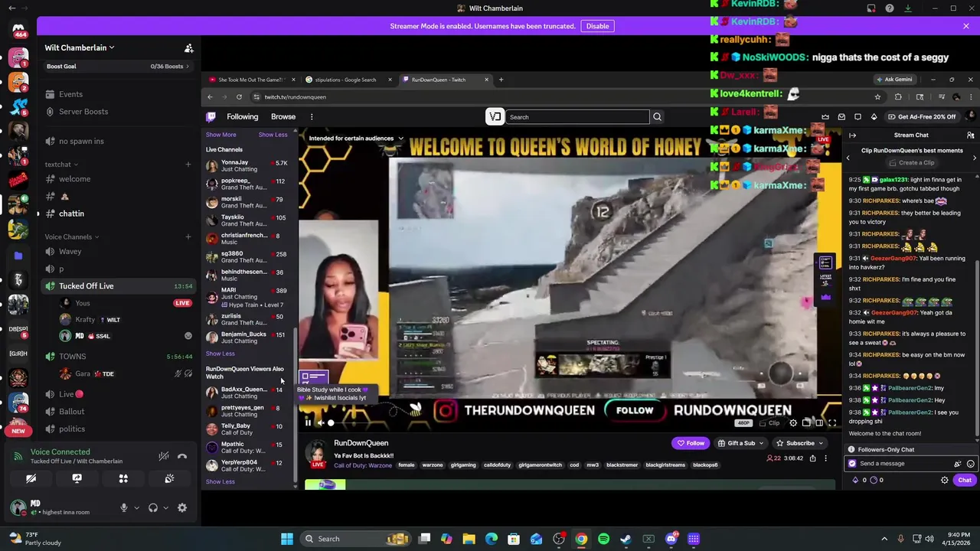The image size is (980, 551).
Task: Join the Wavey voice channel
Action: click(x=119, y=251)
